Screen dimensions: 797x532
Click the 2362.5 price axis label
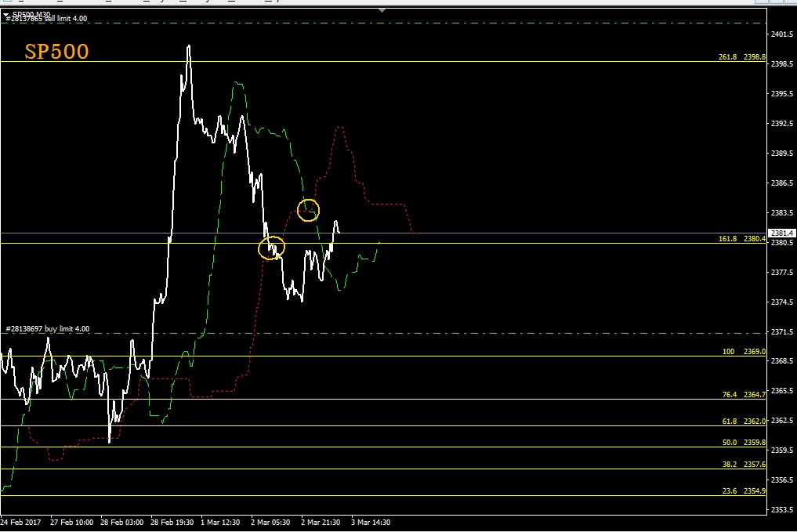[782, 421]
